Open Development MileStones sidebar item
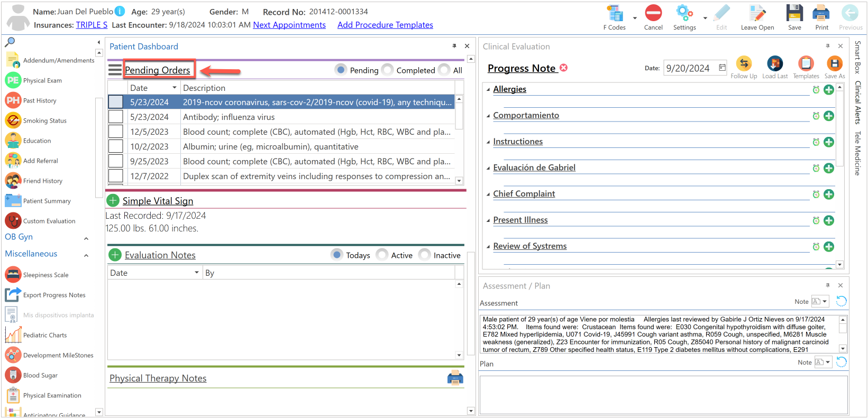The height and width of the screenshot is (419, 868). (x=49, y=355)
